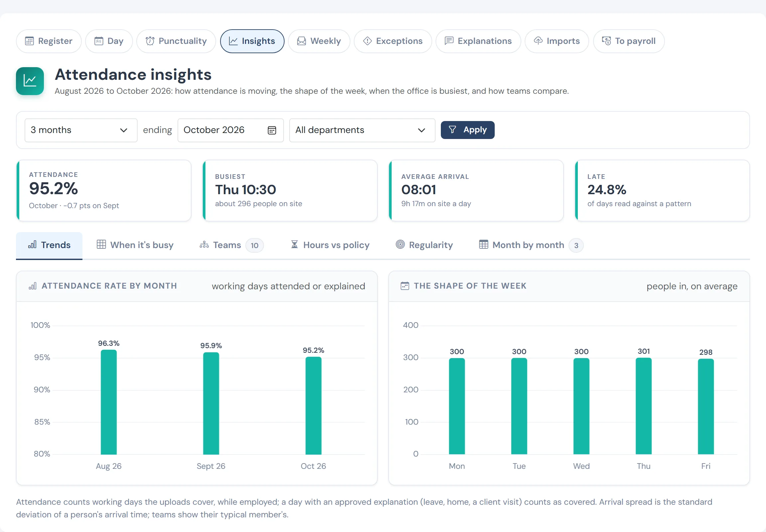Click the Aug 26 attendance bar
766x532 pixels.
pos(109,402)
